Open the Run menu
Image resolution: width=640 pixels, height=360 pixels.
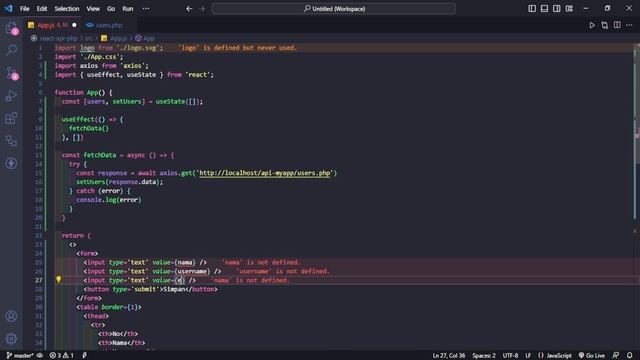click(128, 9)
